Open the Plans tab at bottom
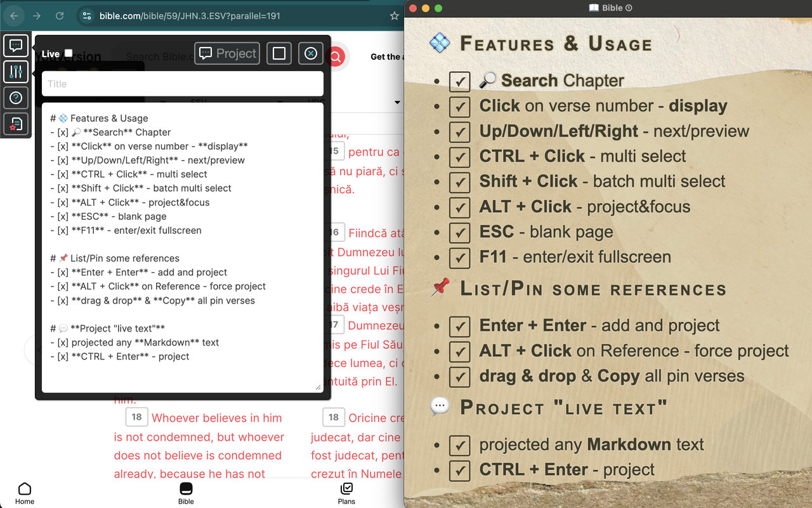The height and width of the screenshot is (508, 812). point(346,493)
